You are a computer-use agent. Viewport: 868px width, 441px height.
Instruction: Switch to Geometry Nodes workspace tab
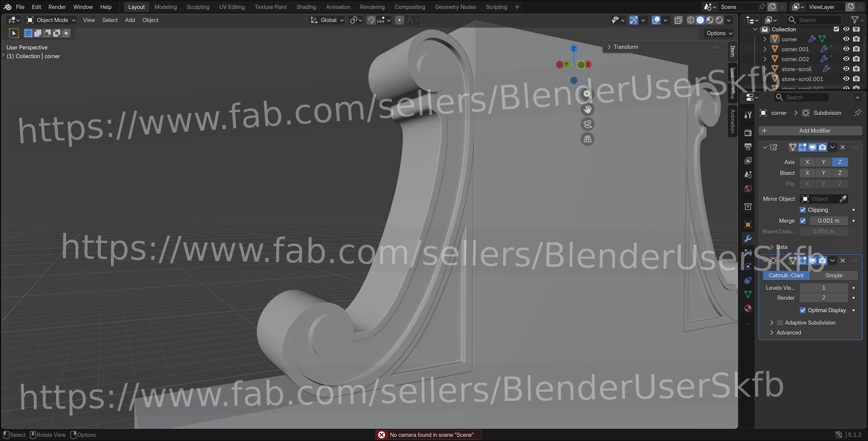pos(455,7)
